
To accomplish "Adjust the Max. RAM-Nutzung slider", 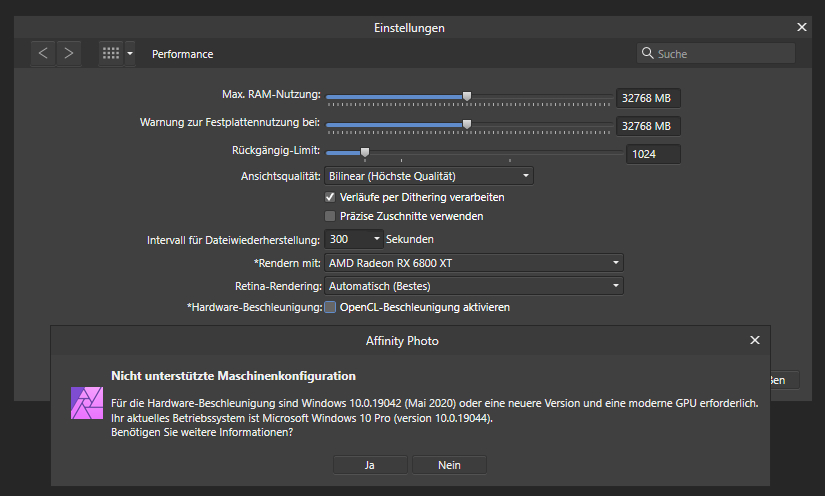I will click(x=468, y=96).
